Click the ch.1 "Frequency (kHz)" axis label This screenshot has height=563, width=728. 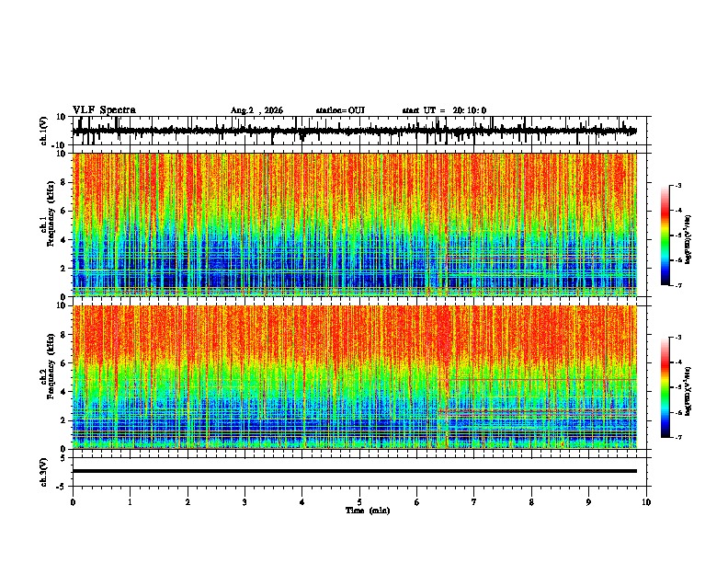coord(51,213)
